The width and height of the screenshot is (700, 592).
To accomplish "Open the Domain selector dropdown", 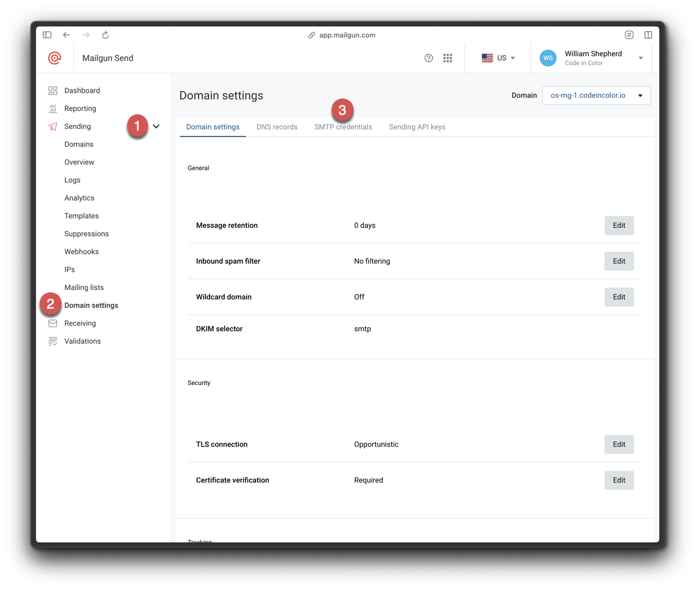I will tap(596, 95).
